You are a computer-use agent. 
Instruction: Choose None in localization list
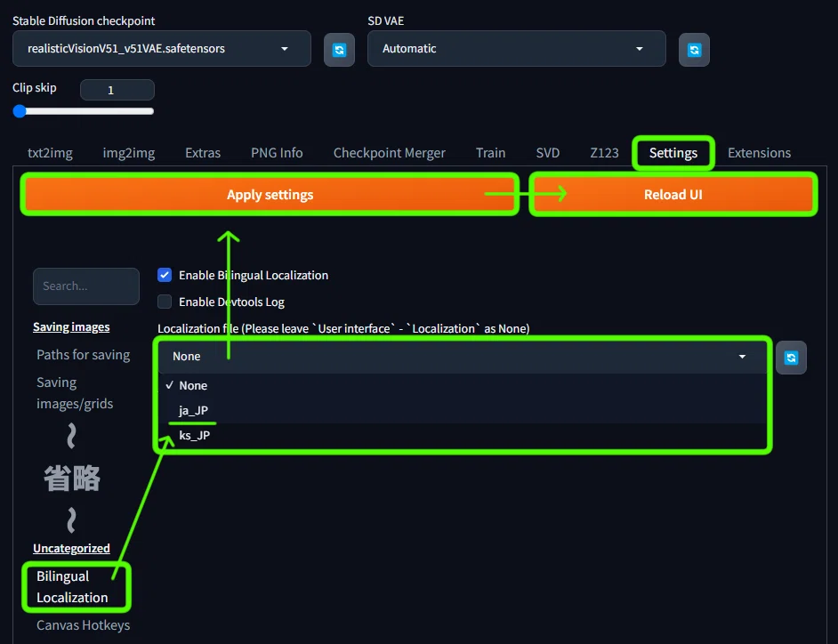[x=463, y=385]
